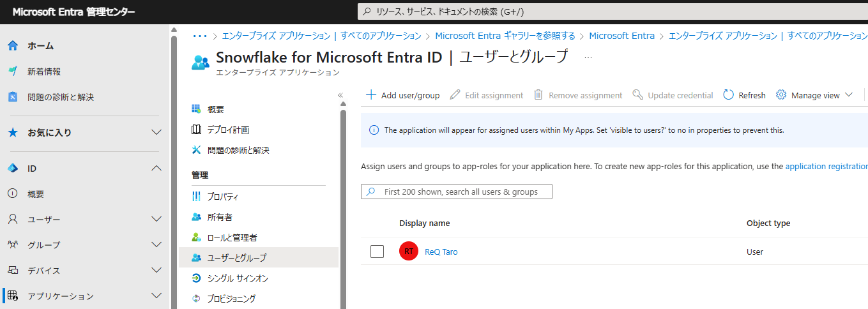This screenshot has height=309, width=868.
Task: Click the plus icon for Add user/group
Action: [371, 95]
